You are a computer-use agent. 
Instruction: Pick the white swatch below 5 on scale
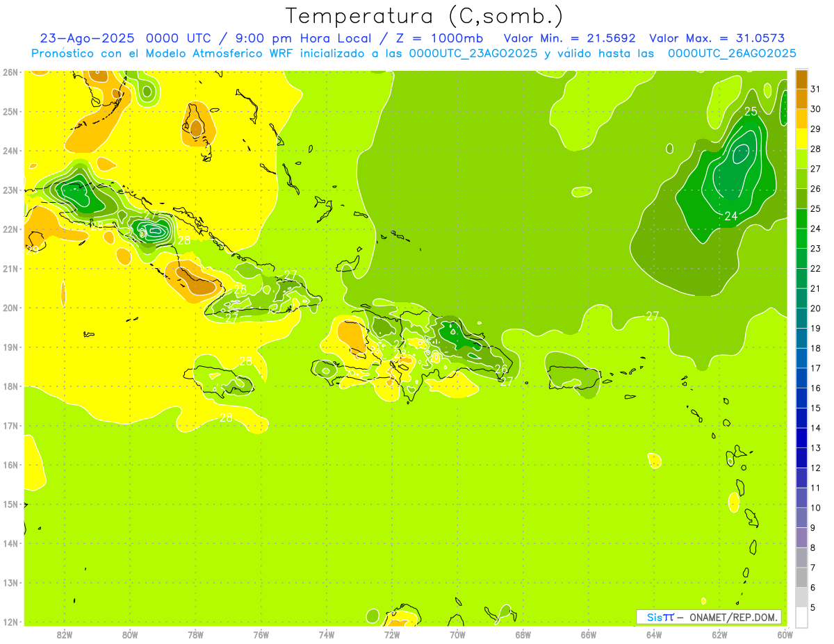[x=801, y=617]
